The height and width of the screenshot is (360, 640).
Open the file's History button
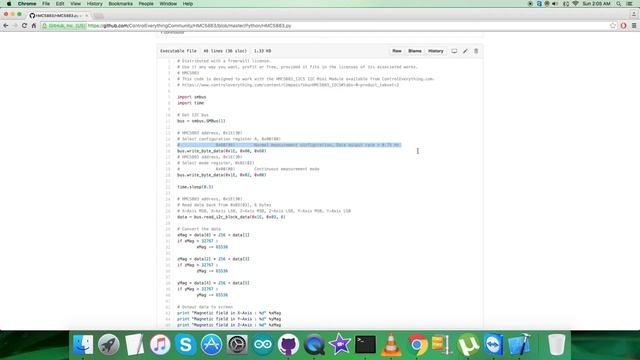(x=436, y=51)
